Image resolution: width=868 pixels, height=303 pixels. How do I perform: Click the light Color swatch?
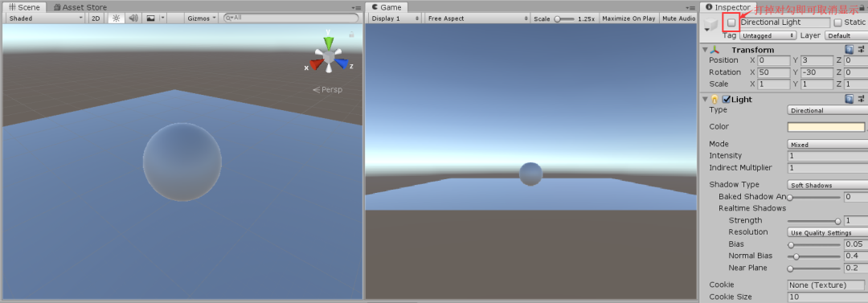point(826,127)
